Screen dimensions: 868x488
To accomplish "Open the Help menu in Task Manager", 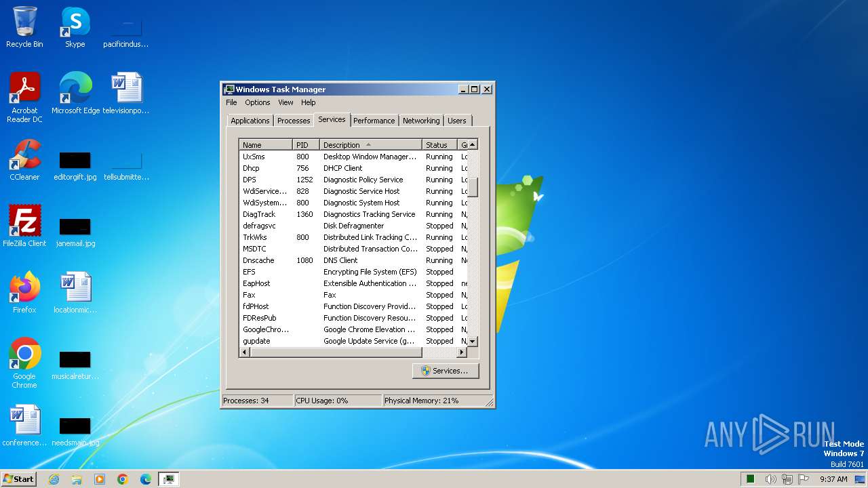I will click(309, 102).
